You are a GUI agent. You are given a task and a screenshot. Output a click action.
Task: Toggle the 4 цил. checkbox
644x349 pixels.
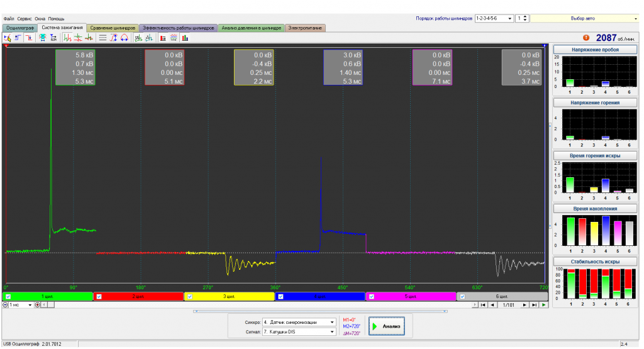[280, 296]
